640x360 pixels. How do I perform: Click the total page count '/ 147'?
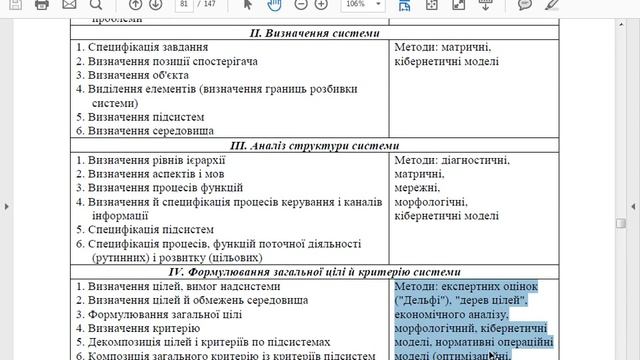point(206,4)
